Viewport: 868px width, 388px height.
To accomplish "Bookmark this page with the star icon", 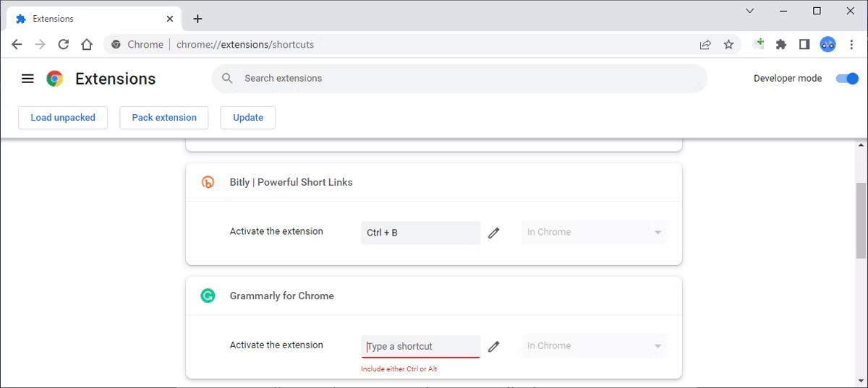I will (728, 44).
